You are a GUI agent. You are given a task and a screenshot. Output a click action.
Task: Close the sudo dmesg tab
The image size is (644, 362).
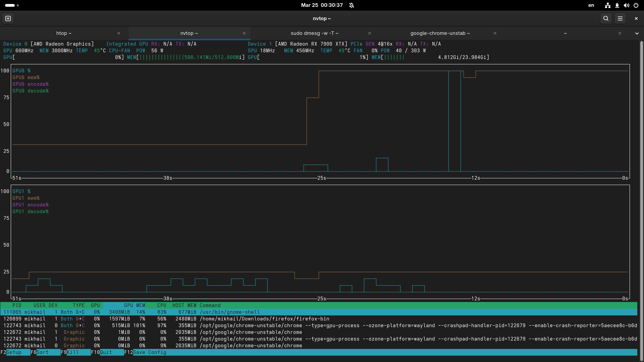tap(369, 33)
